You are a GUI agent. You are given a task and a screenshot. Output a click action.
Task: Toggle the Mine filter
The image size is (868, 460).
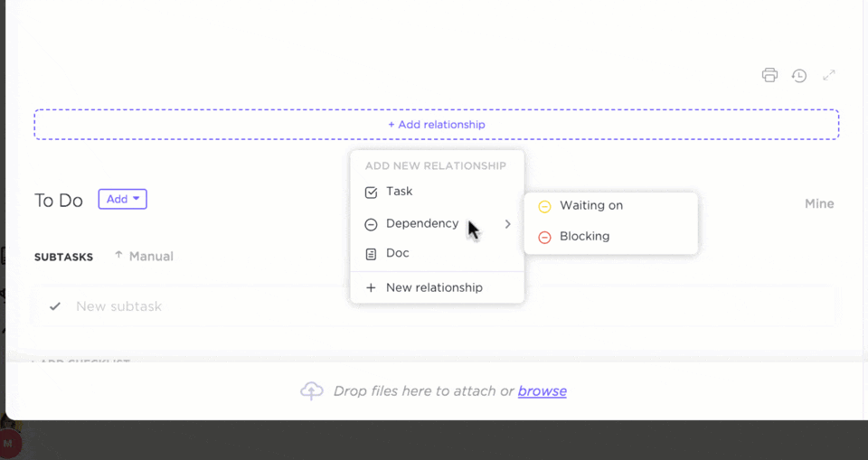pyautogui.click(x=819, y=204)
